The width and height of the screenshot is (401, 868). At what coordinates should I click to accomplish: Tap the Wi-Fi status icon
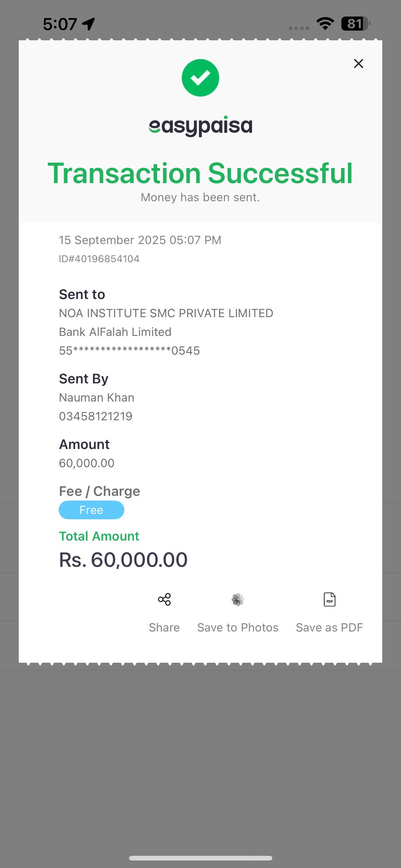(324, 23)
